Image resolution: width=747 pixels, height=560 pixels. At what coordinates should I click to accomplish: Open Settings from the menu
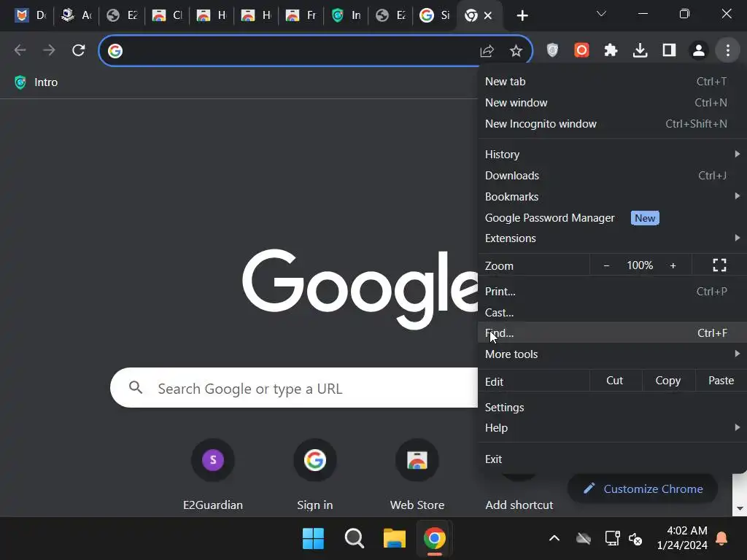[x=612, y=407]
